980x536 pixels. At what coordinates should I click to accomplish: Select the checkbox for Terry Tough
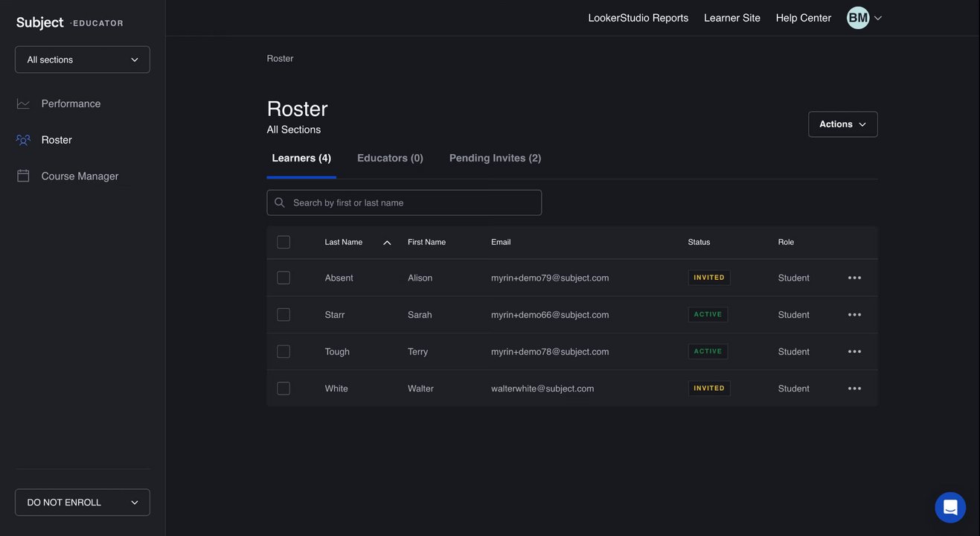(284, 351)
